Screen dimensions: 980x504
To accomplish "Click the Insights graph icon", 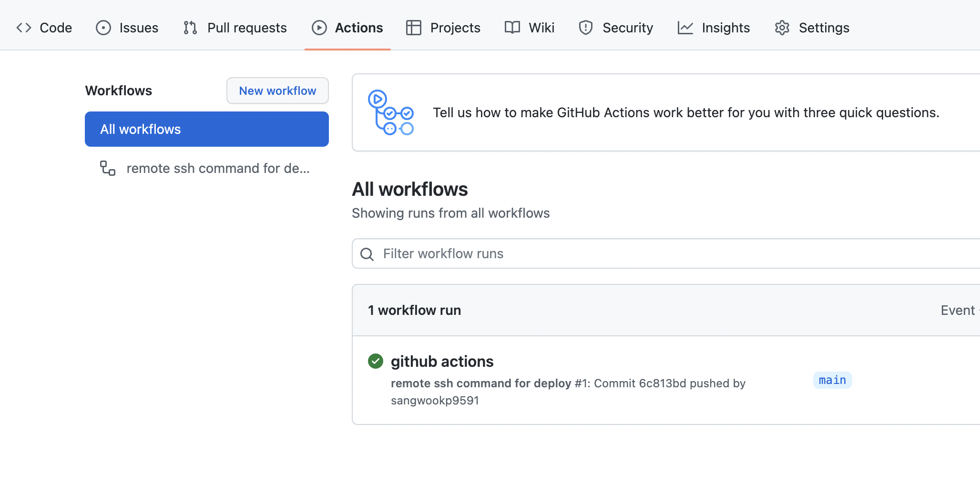I will 685,28.
